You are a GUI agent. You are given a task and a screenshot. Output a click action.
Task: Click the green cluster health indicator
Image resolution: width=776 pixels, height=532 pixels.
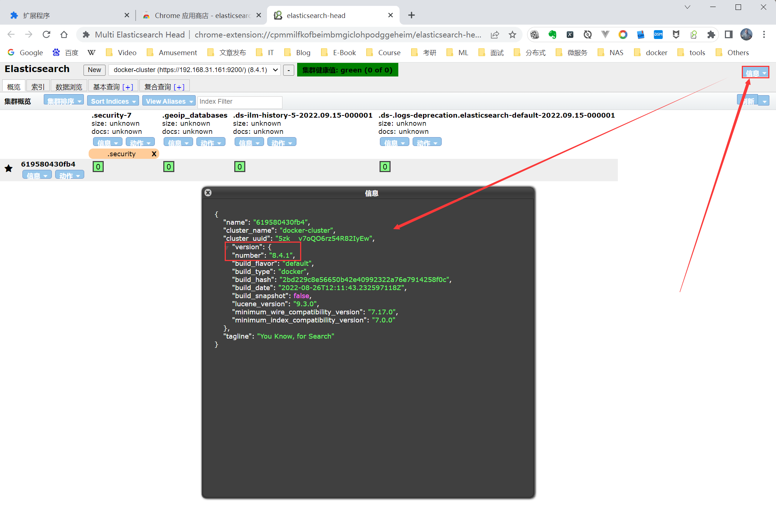[x=347, y=70]
